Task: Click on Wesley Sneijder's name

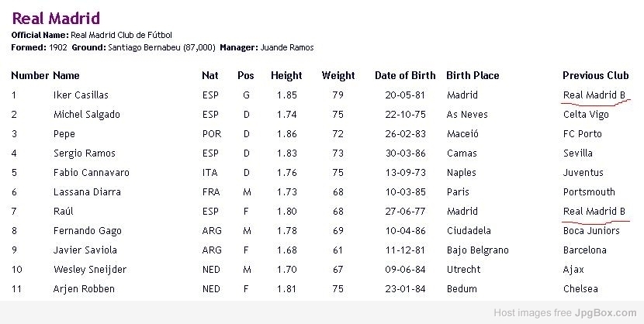Action: point(90,270)
